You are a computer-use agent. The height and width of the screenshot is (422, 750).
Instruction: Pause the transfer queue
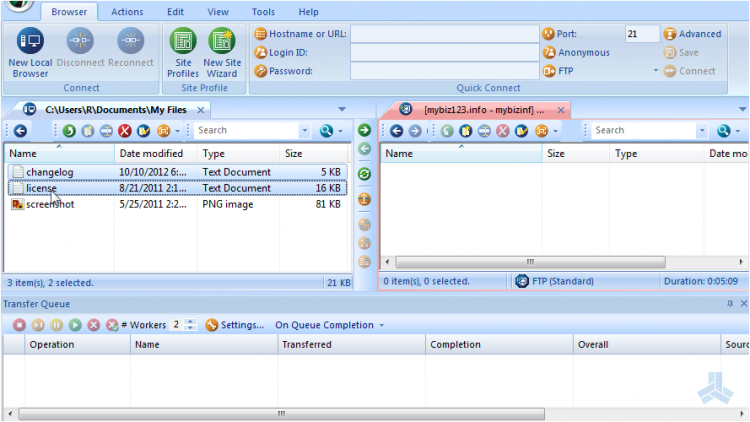tap(56, 325)
